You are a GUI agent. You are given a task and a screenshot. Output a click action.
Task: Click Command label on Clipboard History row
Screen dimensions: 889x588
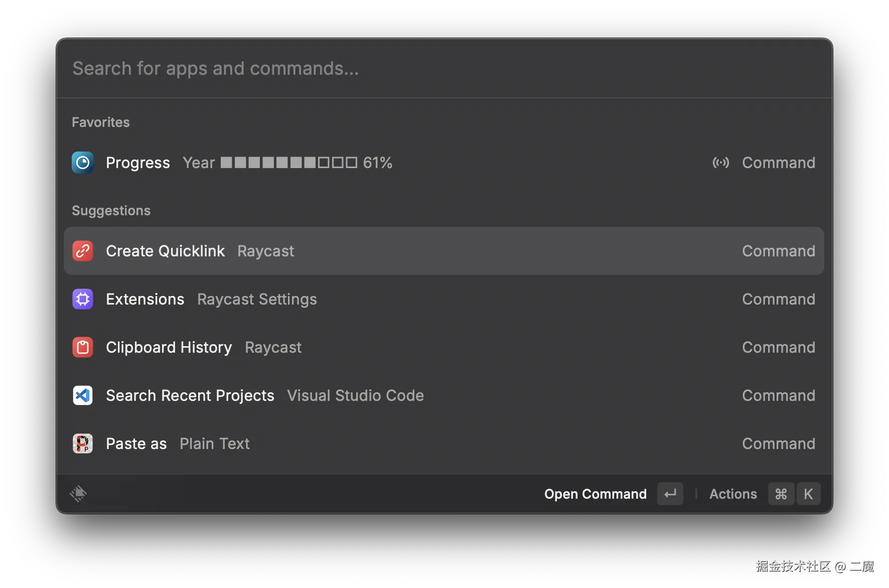[x=779, y=347]
